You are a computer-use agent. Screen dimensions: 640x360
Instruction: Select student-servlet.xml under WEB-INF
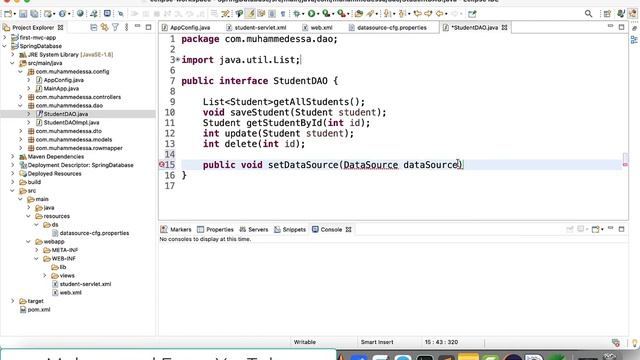[85, 284]
